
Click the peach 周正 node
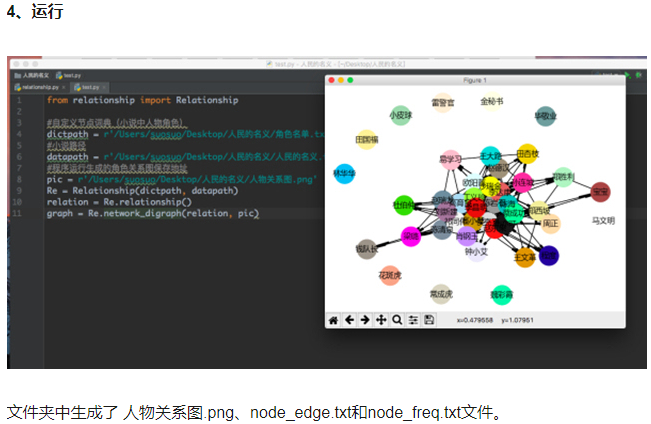click(x=551, y=223)
